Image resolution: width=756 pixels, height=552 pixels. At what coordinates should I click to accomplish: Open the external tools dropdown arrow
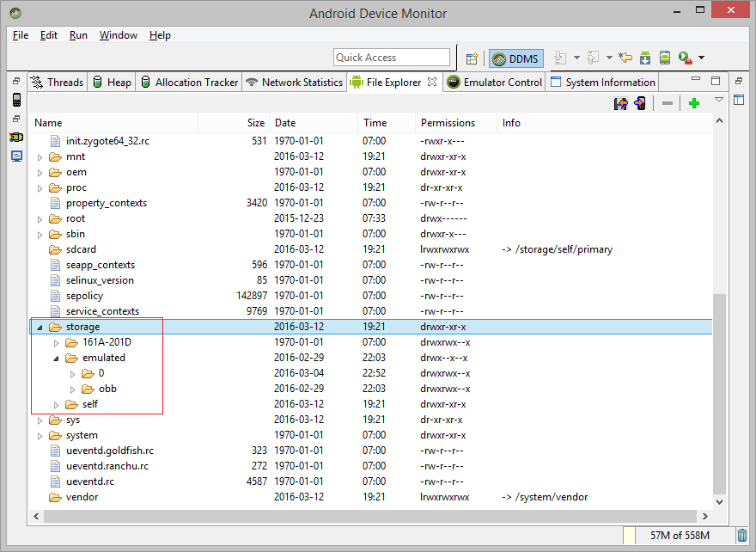(x=702, y=58)
